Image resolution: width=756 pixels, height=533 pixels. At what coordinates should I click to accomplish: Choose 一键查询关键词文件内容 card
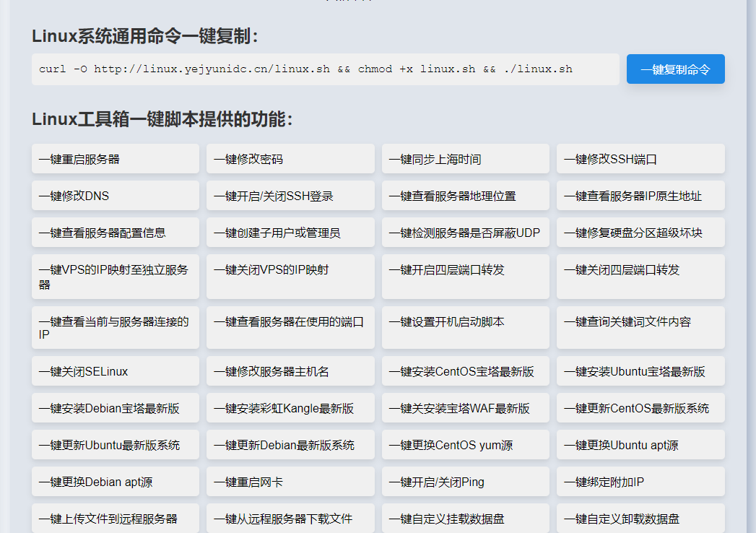pos(640,327)
